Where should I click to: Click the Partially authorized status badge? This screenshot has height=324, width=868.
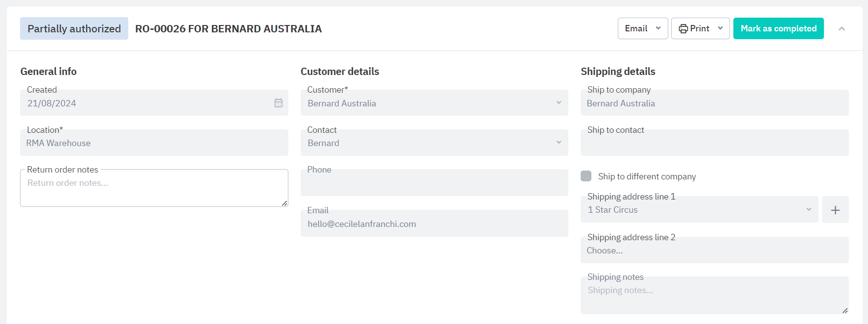[74, 28]
